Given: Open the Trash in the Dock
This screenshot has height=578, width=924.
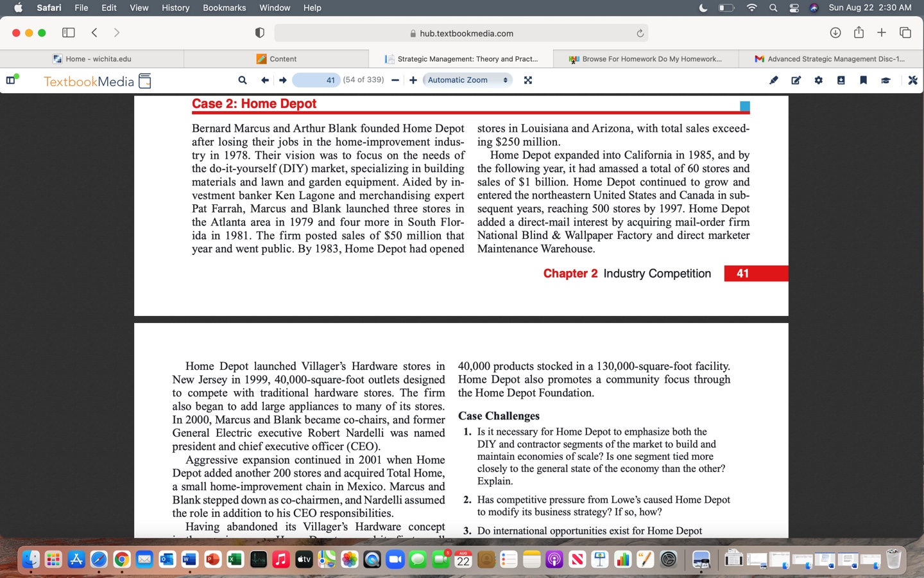Looking at the screenshot, I should click(x=893, y=559).
